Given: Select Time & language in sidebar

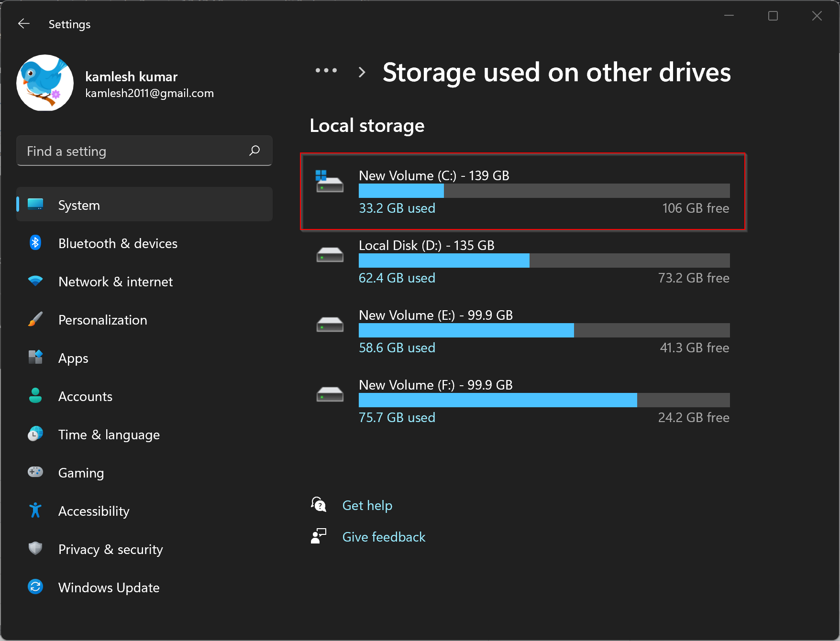Looking at the screenshot, I should tap(109, 435).
